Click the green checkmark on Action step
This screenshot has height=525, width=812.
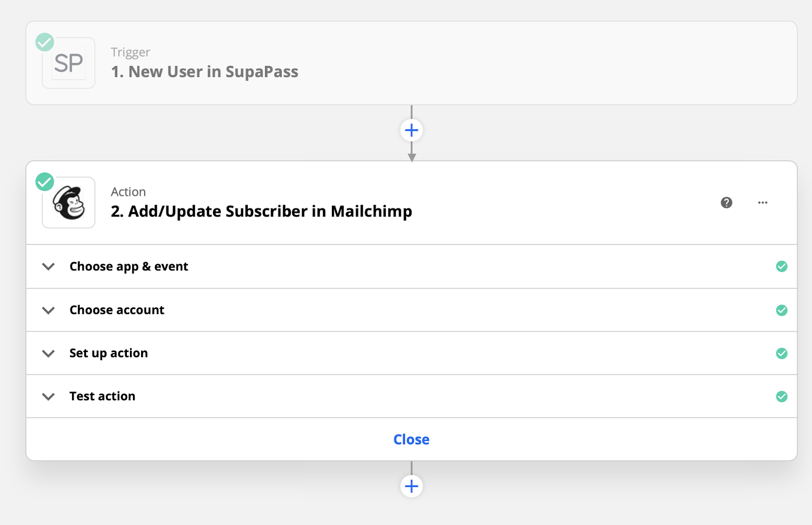coord(45,182)
